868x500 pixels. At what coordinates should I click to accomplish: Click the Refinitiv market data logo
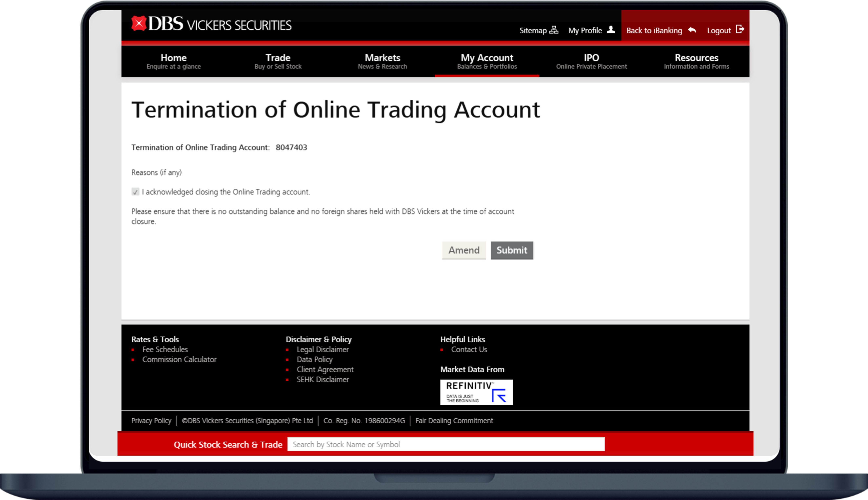(476, 392)
